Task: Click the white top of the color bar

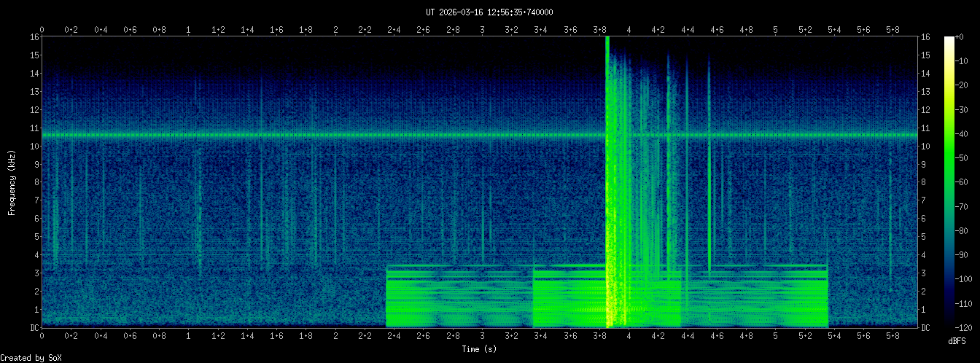Action: (x=949, y=39)
